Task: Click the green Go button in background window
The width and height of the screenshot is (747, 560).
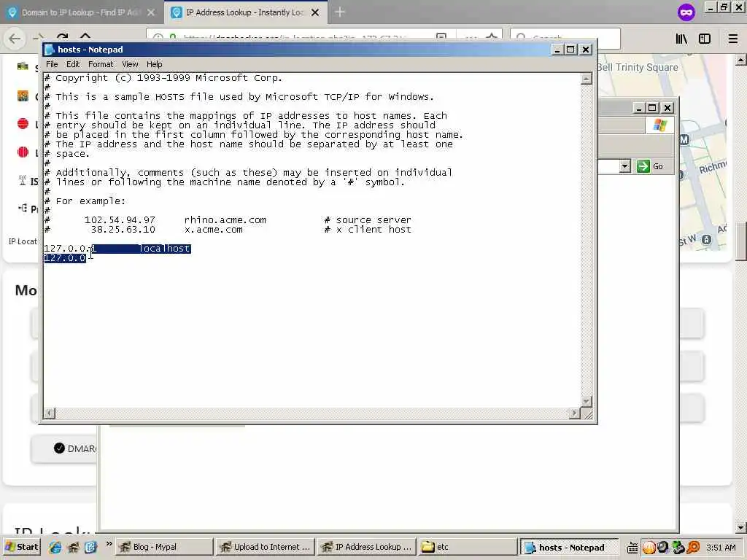Action: point(650,166)
